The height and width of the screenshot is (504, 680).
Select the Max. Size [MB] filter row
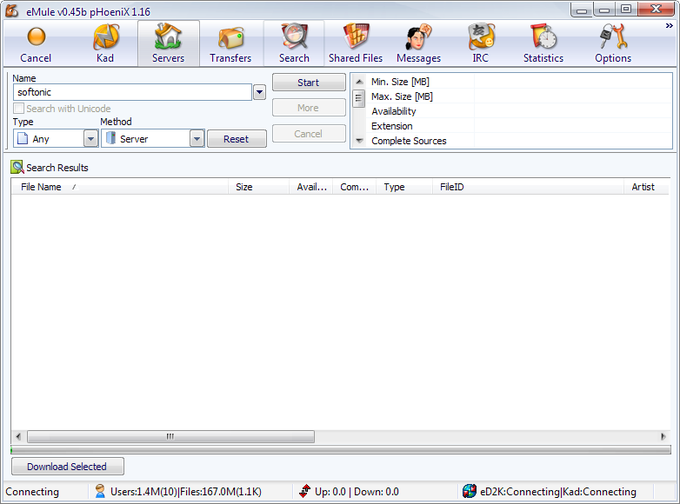tap(518, 96)
